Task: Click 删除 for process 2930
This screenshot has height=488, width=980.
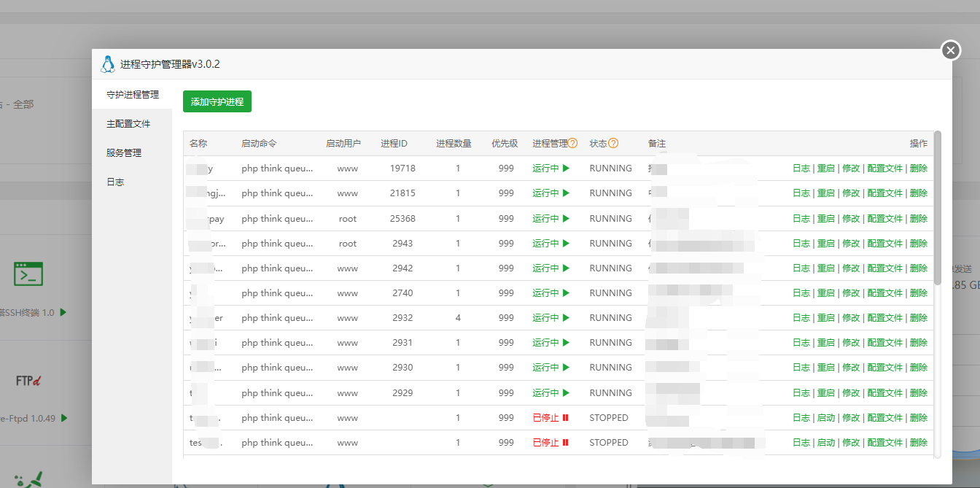Action: 919,368
